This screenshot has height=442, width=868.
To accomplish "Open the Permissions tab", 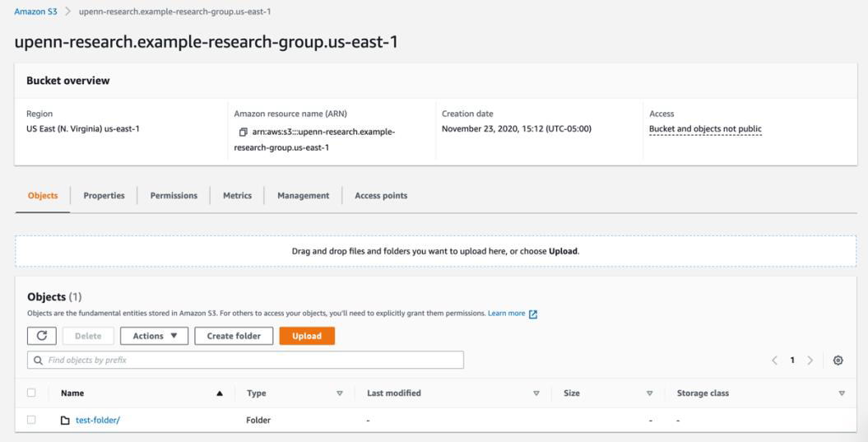I will coord(174,196).
